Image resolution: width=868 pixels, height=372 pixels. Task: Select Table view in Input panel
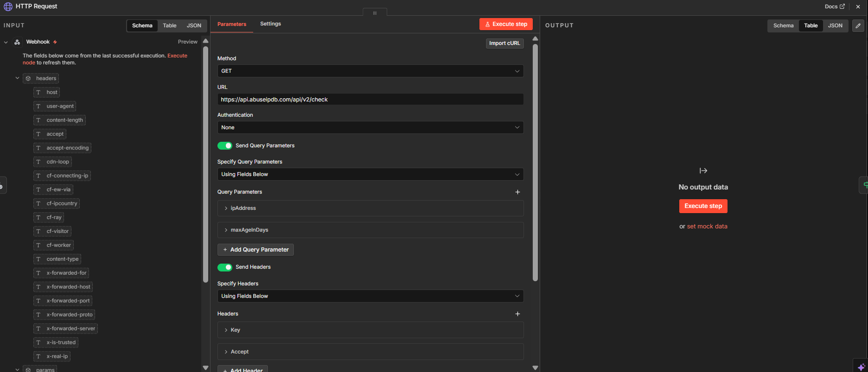pyautogui.click(x=170, y=26)
